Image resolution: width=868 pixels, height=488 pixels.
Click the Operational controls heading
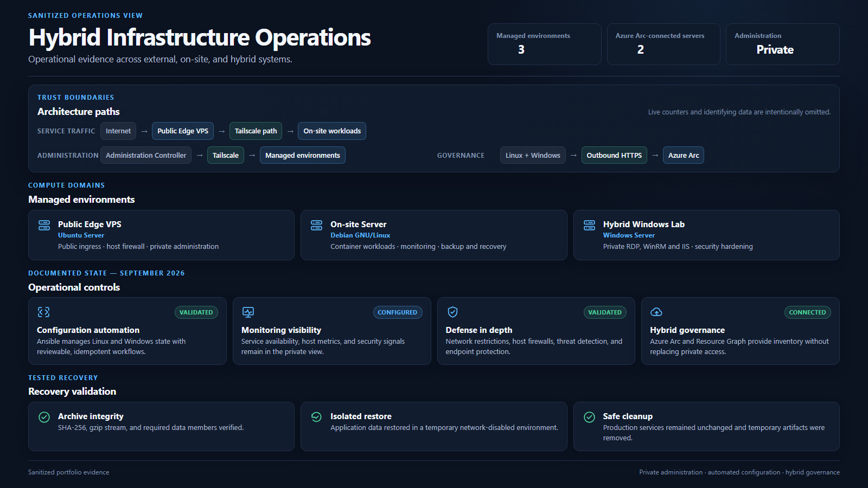[74, 287]
